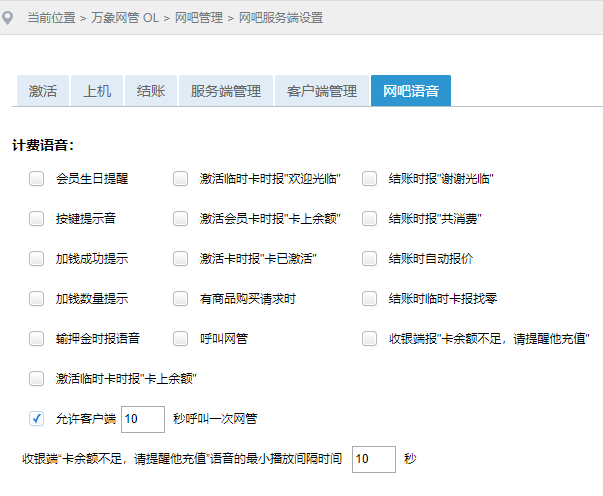
Task: Tick 激活会员卡时报"卡上余额" checkbox
Action: [x=180, y=218]
